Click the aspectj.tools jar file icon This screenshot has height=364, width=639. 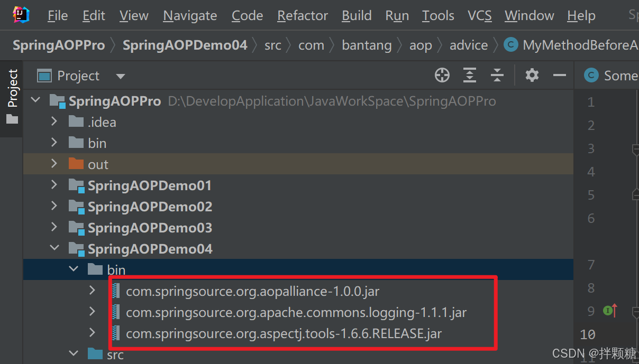(116, 333)
